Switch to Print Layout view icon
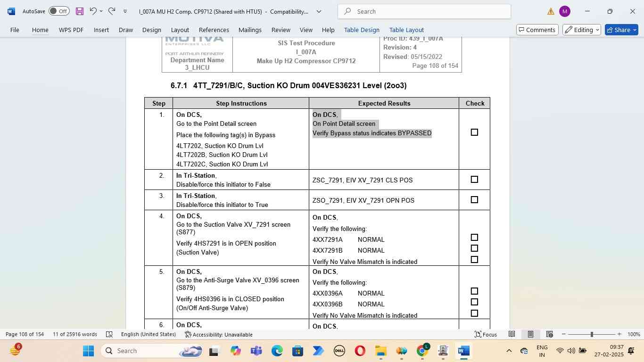The width and height of the screenshot is (644, 362). 530,334
